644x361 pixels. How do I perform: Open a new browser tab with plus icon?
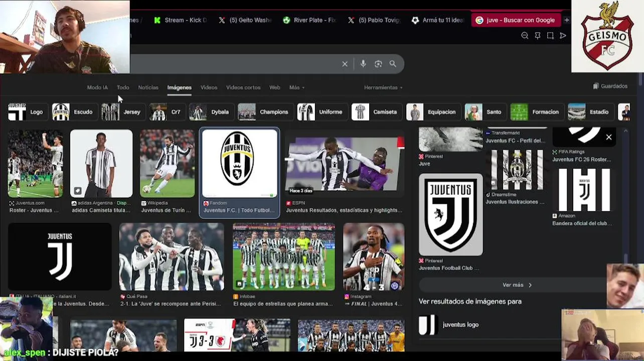[x=567, y=20]
